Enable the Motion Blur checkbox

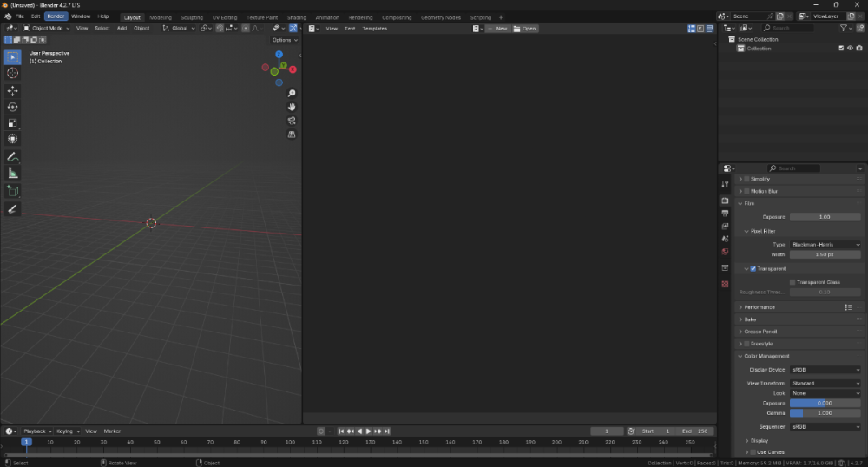[746, 191]
